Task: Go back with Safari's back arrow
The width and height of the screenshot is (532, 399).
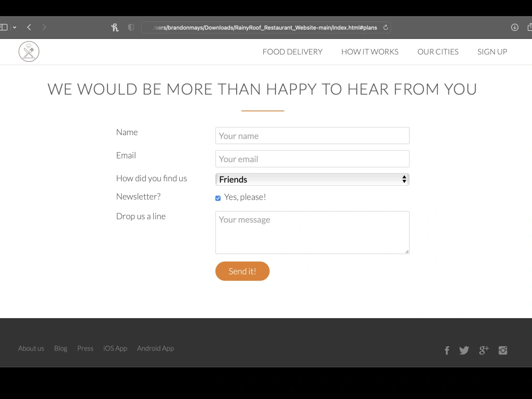Action: [29, 27]
